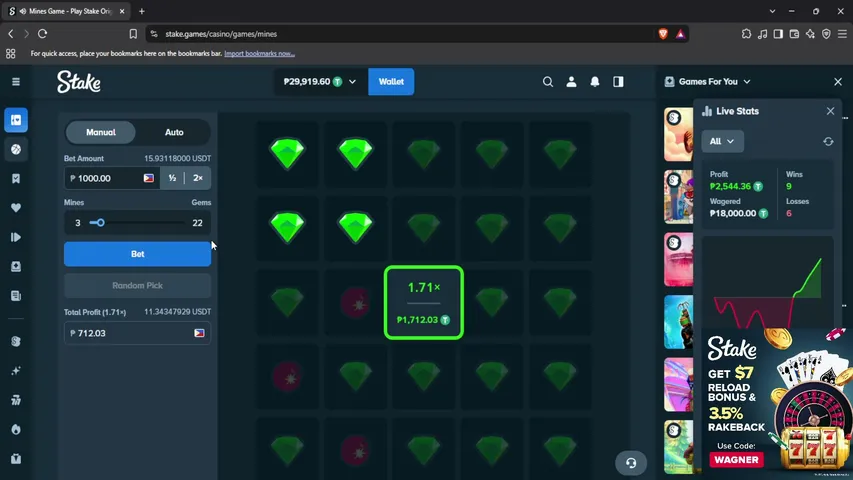Open the browser tab search chevron
The image size is (853, 480).
(x=772, y=11)
